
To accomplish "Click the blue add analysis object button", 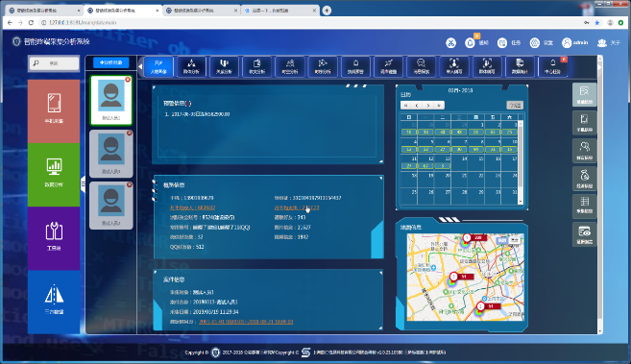I will (x=111, y=62).
